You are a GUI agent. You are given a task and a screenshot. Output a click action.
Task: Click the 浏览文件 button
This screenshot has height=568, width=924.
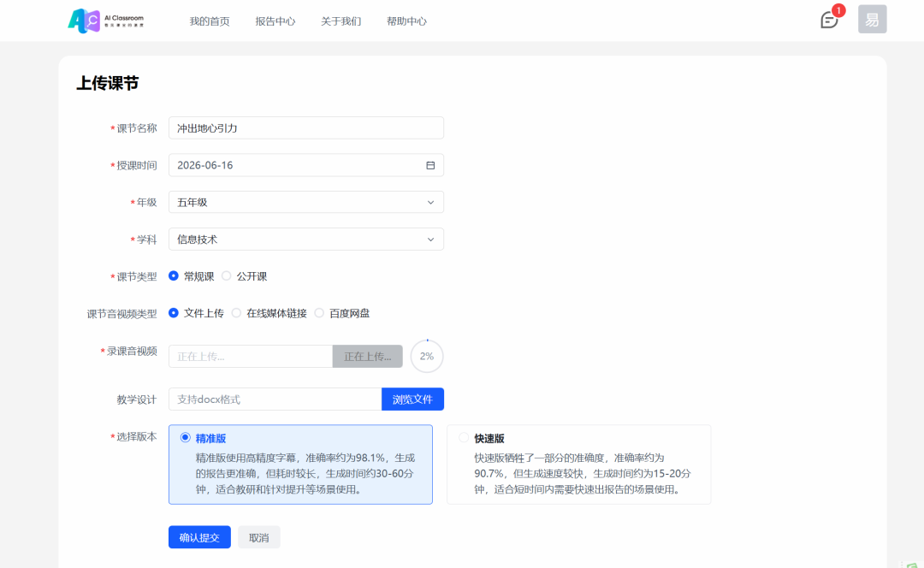point(412,399)
